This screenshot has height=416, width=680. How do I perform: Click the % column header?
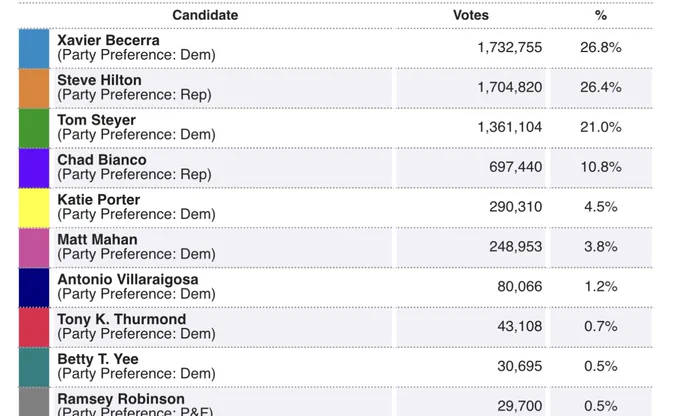(x=601, y=16)
